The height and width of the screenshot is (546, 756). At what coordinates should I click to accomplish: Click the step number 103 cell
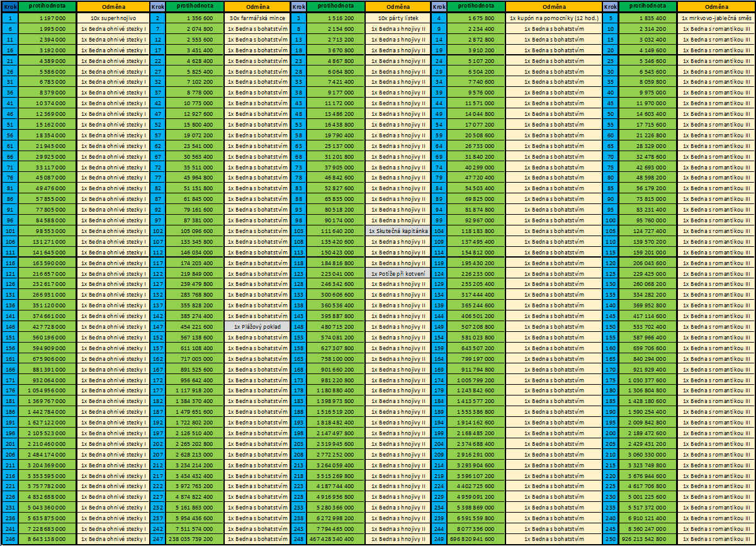click(x=298, y=231)
